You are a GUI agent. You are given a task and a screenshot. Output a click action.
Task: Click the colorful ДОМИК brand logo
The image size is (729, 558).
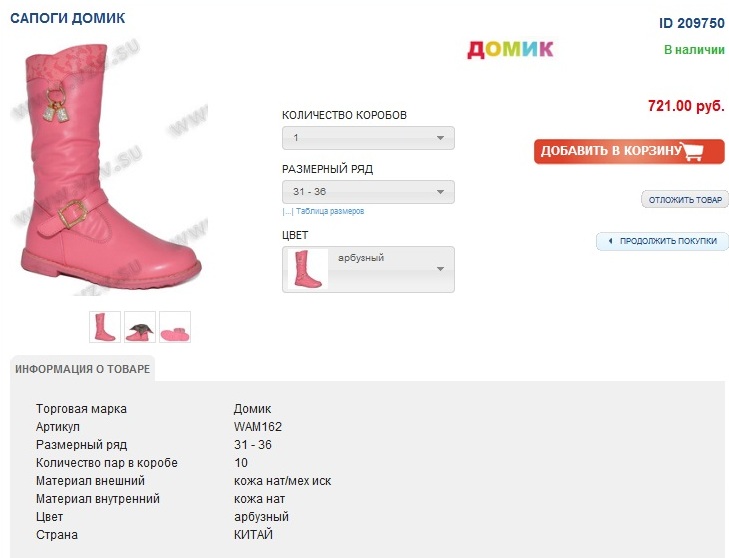510,49
